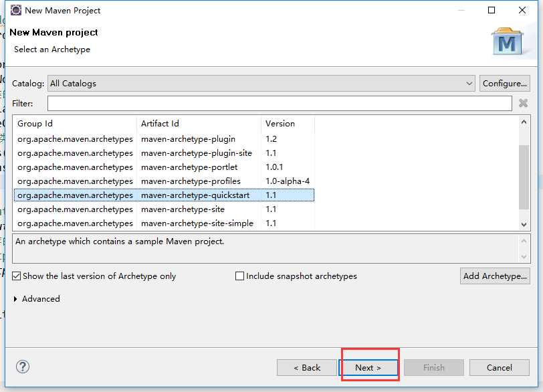This screenshot has width=543, height=392.
Task: Sort by the Artifact Id column header
Action: click(x=199, y=124)
